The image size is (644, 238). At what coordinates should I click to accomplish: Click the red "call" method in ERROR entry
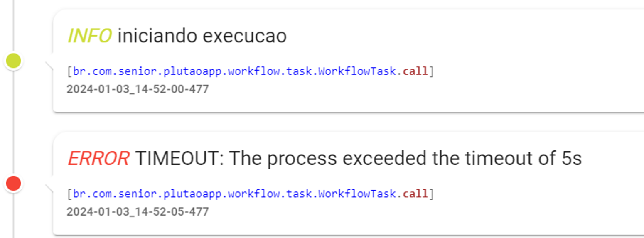pos(415,194)
